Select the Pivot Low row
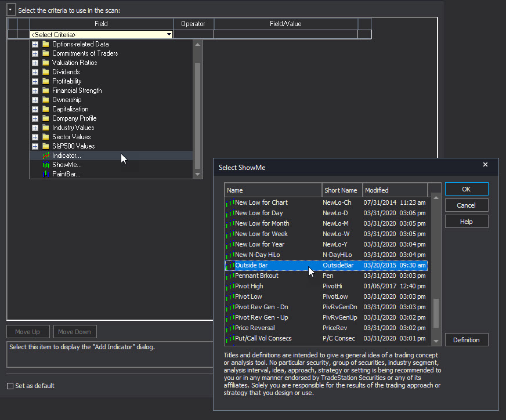506x420 pixels. 326,297
